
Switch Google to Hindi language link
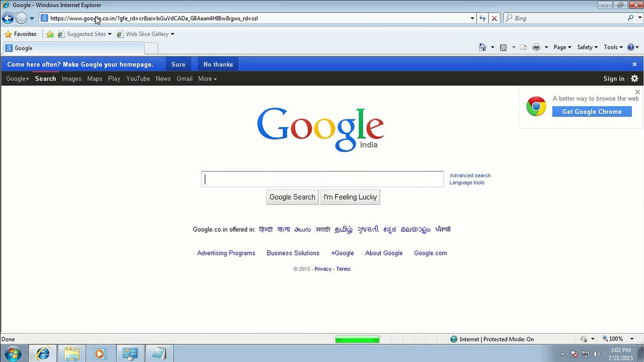(266, 229)
